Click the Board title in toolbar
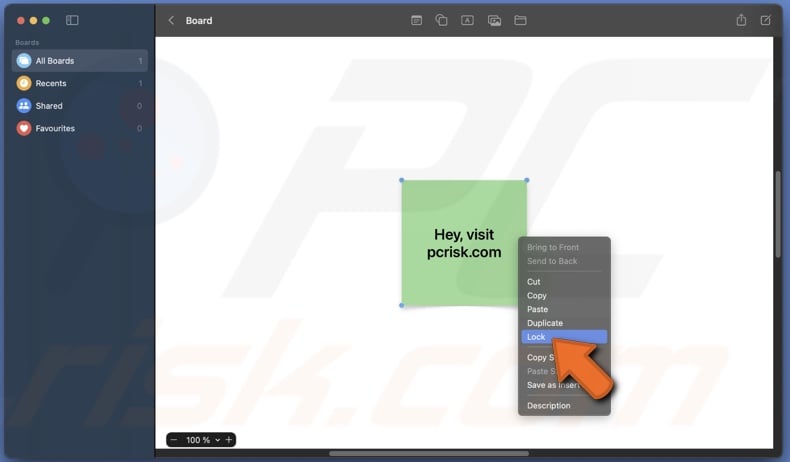This screenshot has width=790, height=462. point(199,21)
